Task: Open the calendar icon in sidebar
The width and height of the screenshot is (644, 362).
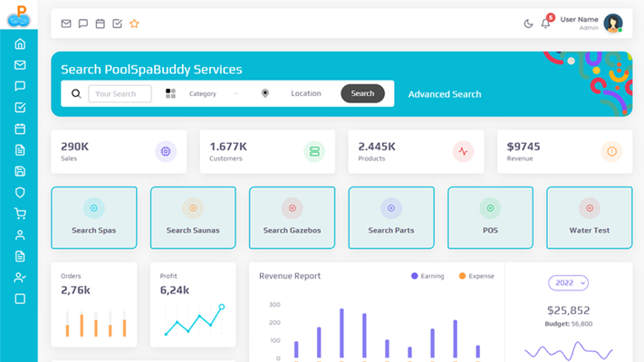Action: click(x=20, y=129)
